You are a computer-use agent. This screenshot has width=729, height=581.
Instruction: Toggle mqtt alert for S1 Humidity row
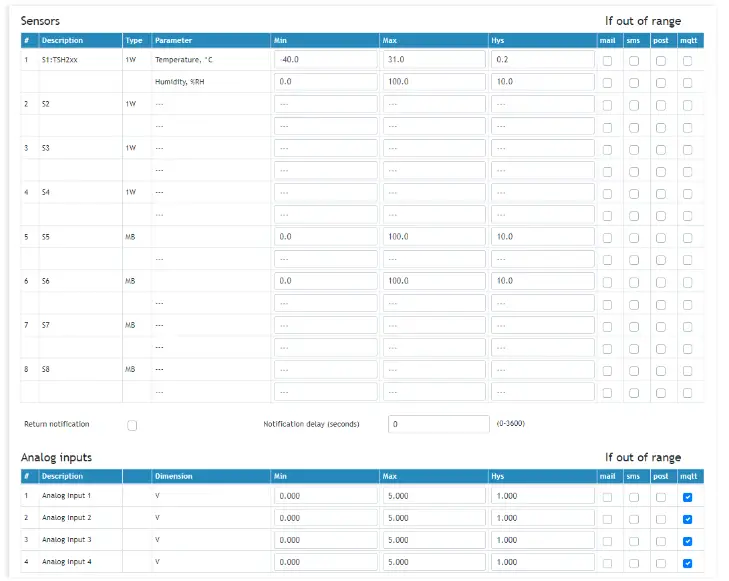pos(687,83)
